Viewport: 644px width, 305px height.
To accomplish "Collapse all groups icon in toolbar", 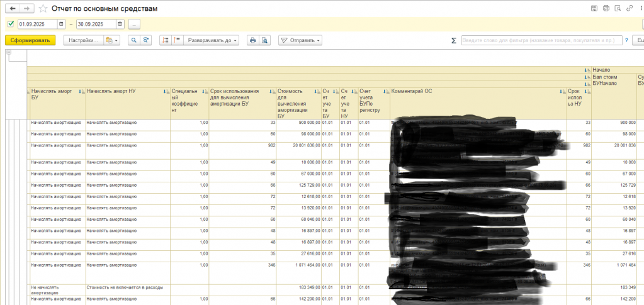I will pyautogui.click(x=166, y=40).
